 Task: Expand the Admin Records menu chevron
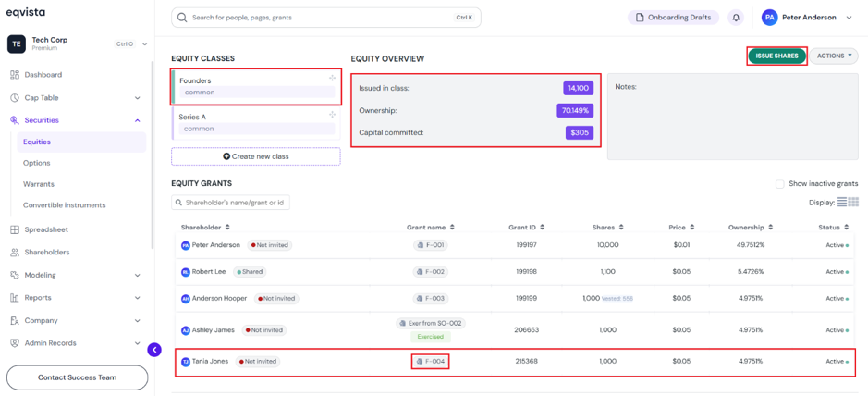point(138,343)
